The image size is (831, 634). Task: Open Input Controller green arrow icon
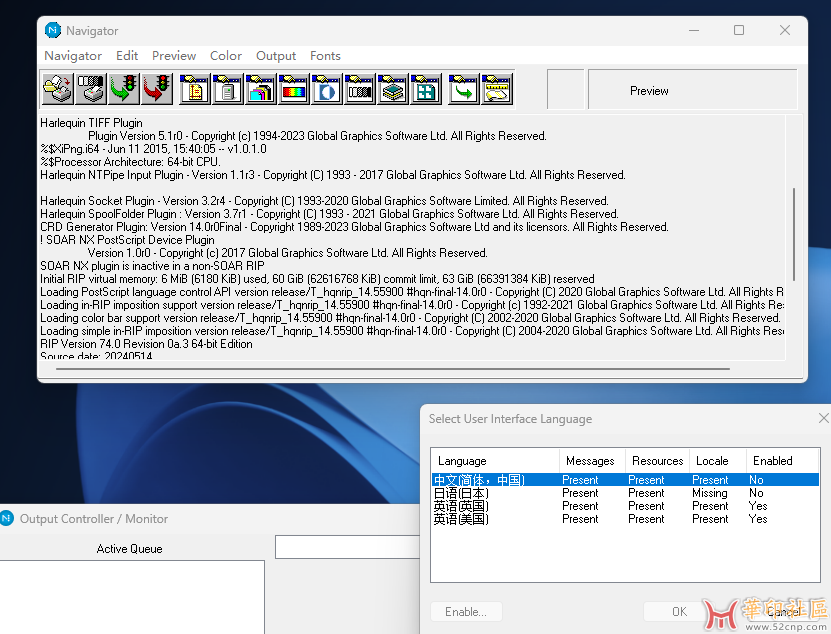click(x=463, y=89)
